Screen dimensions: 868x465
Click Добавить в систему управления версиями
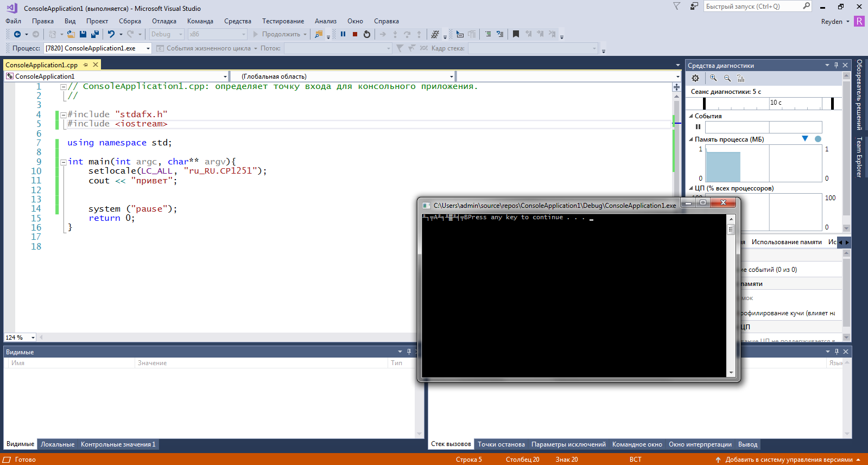point(789,460)
